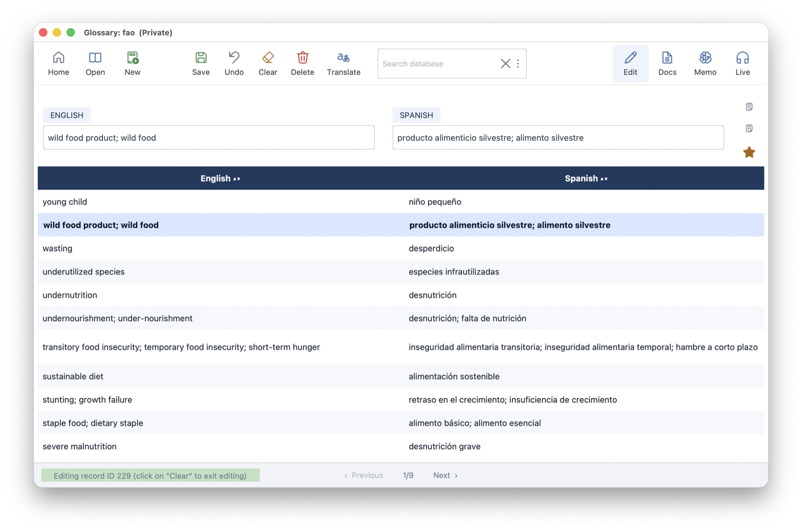The image size is (802, 532).
Task: Select 'stunting; growth failure' row
Action: pyautogui.click(x=401, y=400)
